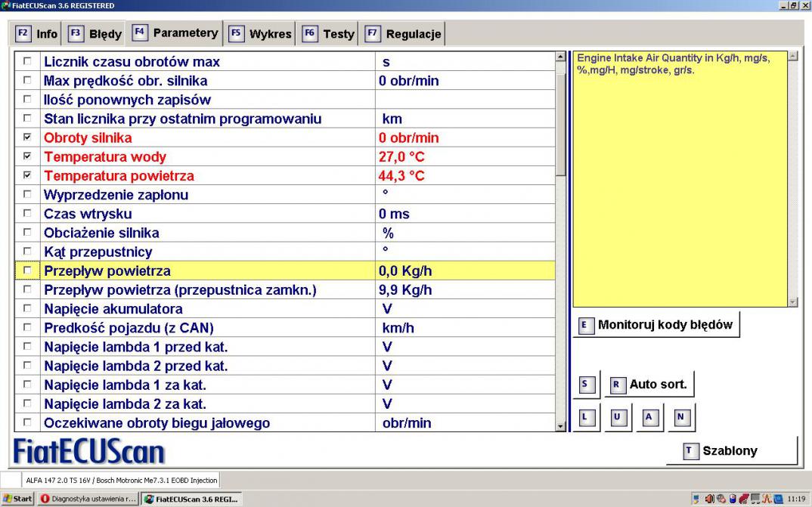Click the A button in bottom panel
Image resolution: width=812 pixels, height=507 pixels.
[x=649, y=417]
